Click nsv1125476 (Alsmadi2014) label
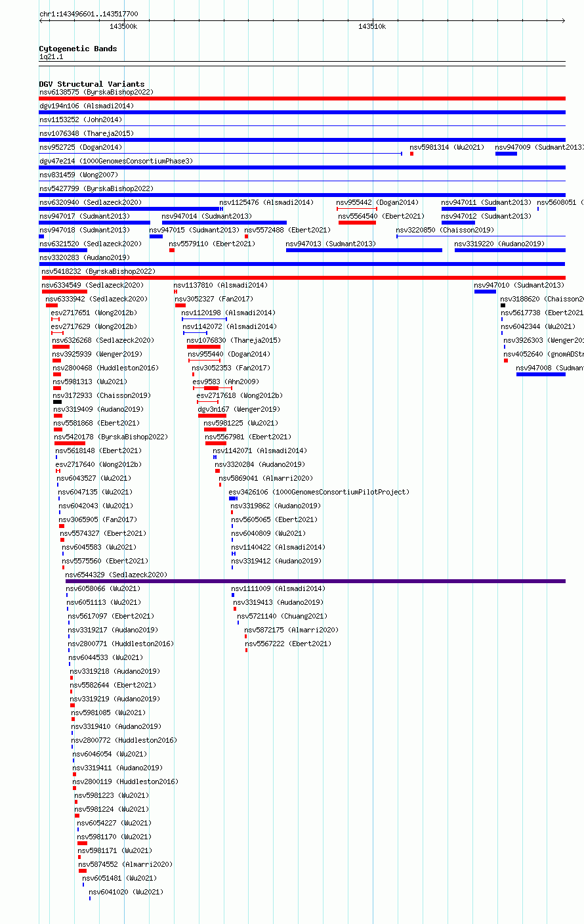Viewport: 584px width, 924px height. pyautogui.click(x=267, y=202)
